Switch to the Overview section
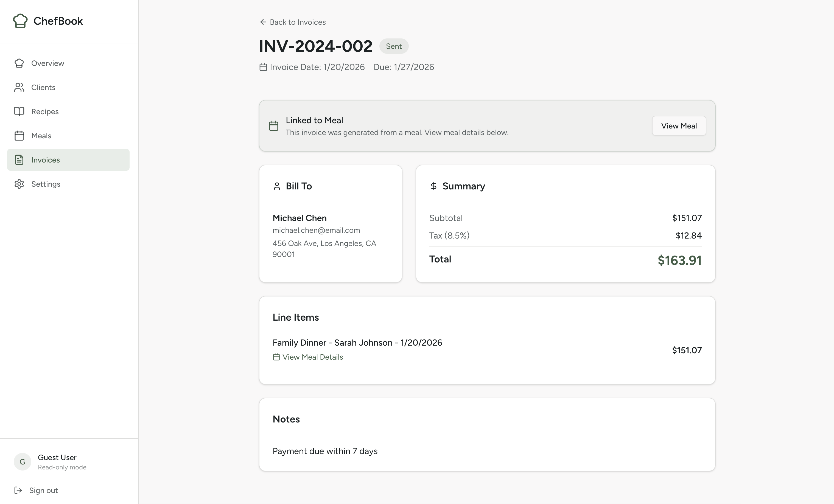834x504 pixels. tap(48, 63)
